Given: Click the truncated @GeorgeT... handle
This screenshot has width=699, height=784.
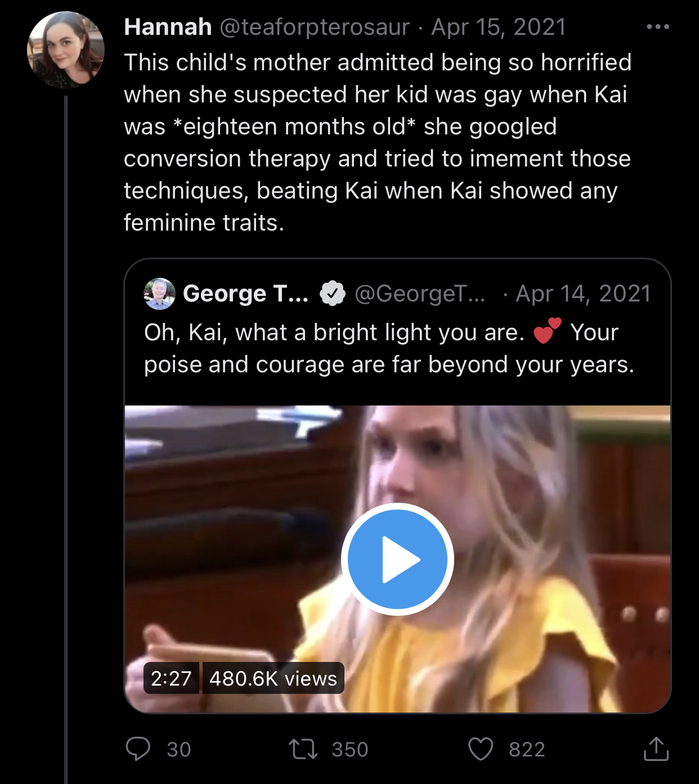Looking at the screenshot, I should [420, 294].
